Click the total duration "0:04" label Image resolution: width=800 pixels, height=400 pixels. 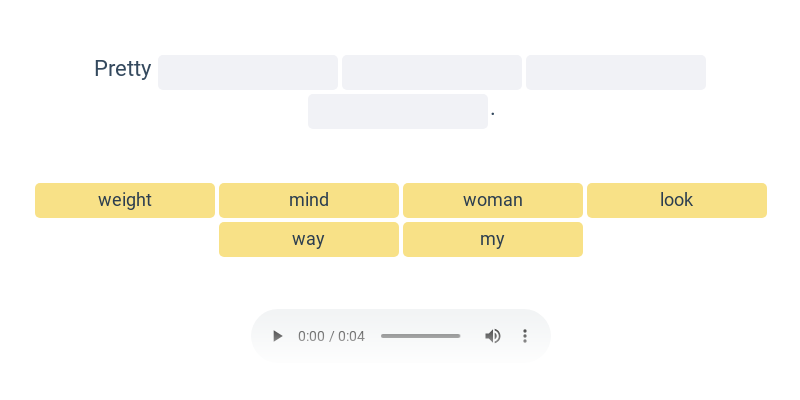click(352, 336)
